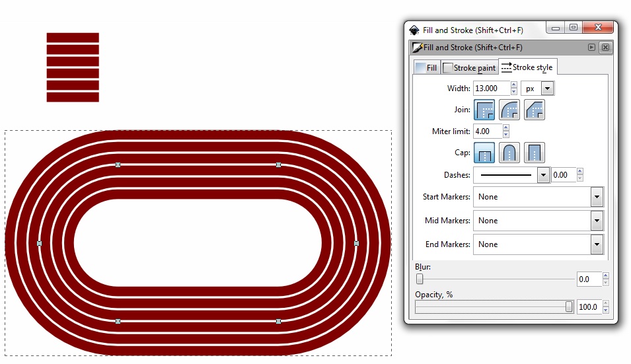Screen dimensions: 631x364
Task: Click the dash offset field
Action: pos(564,175)
